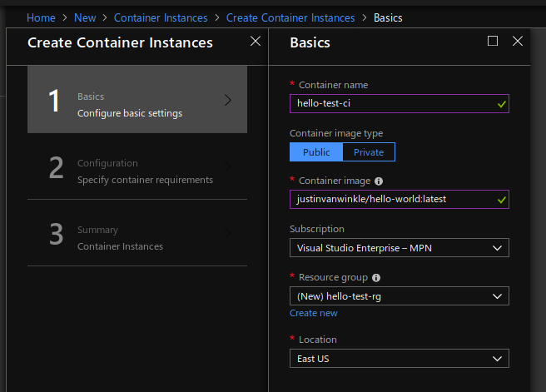Open the Location dropdown
Image resolution: width=546 pixels, height=392 pixels.
pyautogui.click(x=399, y=359)
